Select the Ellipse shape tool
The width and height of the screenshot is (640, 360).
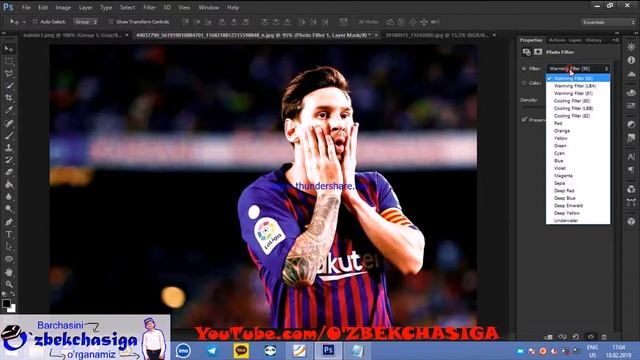(9, 259)
